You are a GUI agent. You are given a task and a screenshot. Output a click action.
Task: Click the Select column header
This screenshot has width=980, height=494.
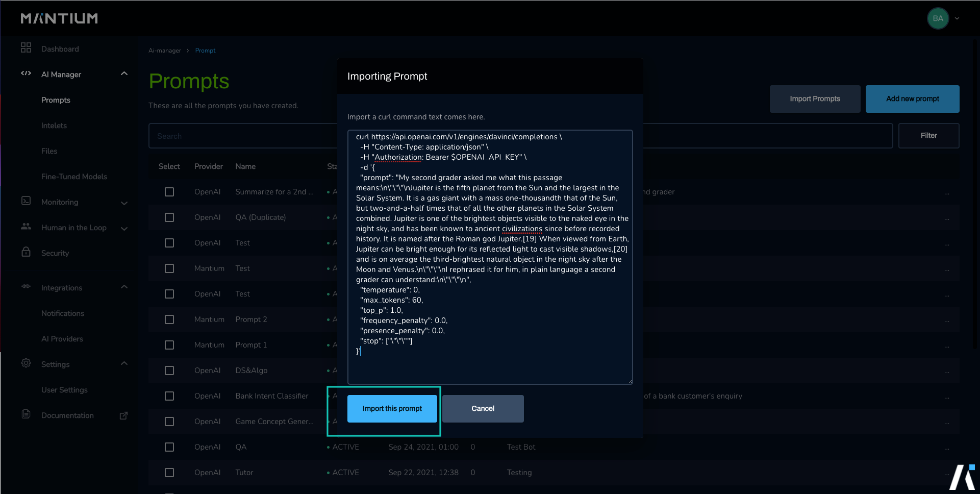coord(169,166)
